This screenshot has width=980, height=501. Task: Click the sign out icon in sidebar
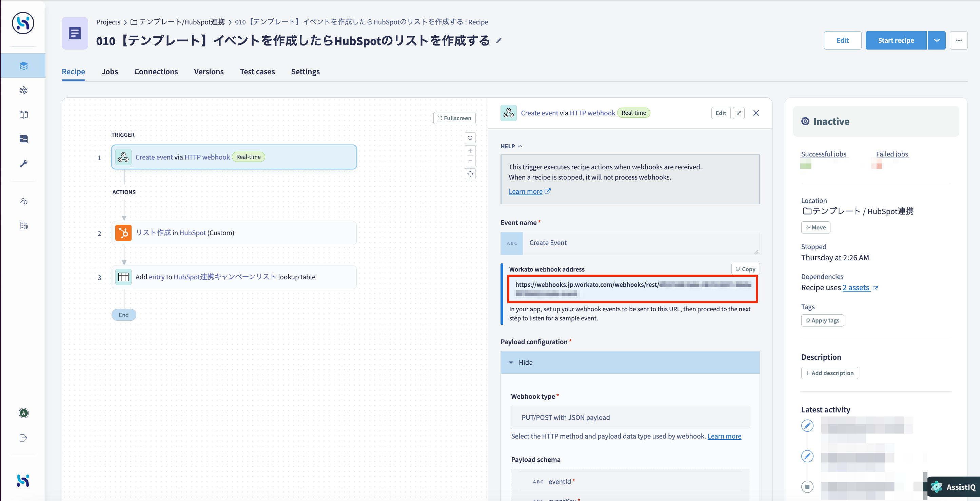pyautogui.click(x=24, y=438)
